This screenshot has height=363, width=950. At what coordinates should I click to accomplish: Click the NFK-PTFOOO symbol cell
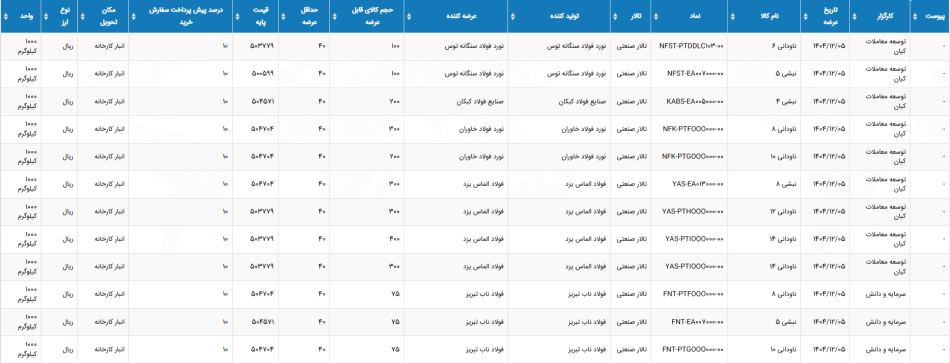point(693,130)
